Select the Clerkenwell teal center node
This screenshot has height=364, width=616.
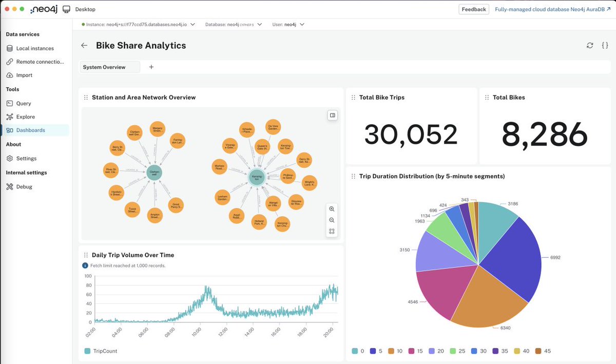(x=154, y=174)
